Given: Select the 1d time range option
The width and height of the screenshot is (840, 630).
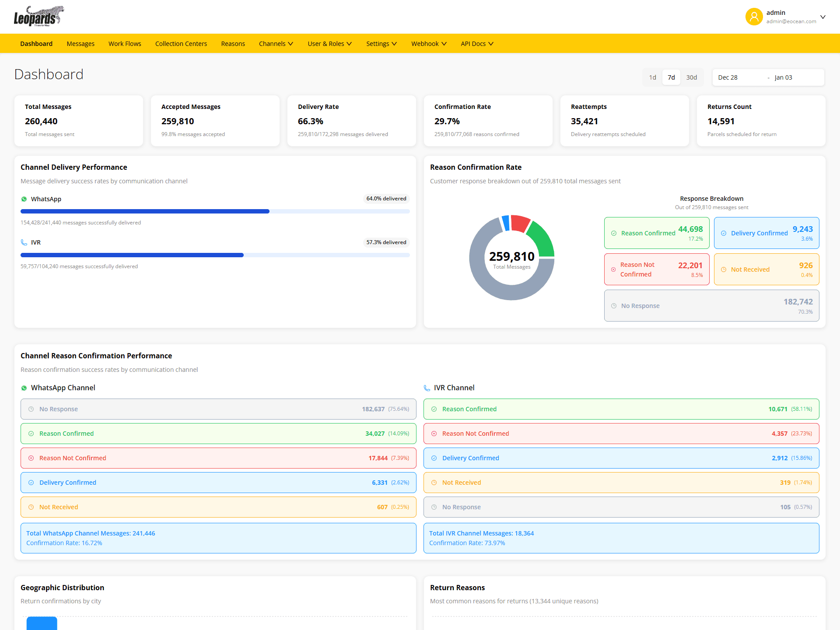Looking at the screenshot, I should [652, 77].
